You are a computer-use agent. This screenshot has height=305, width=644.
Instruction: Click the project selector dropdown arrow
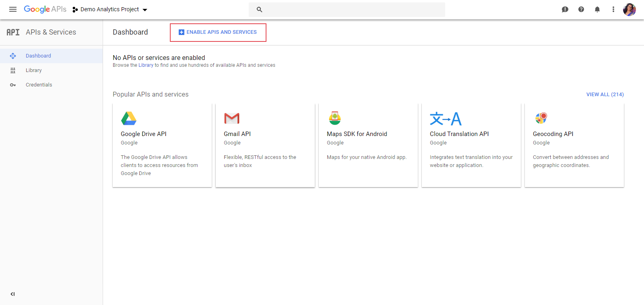pyautogui.click(x=145, y=10)
